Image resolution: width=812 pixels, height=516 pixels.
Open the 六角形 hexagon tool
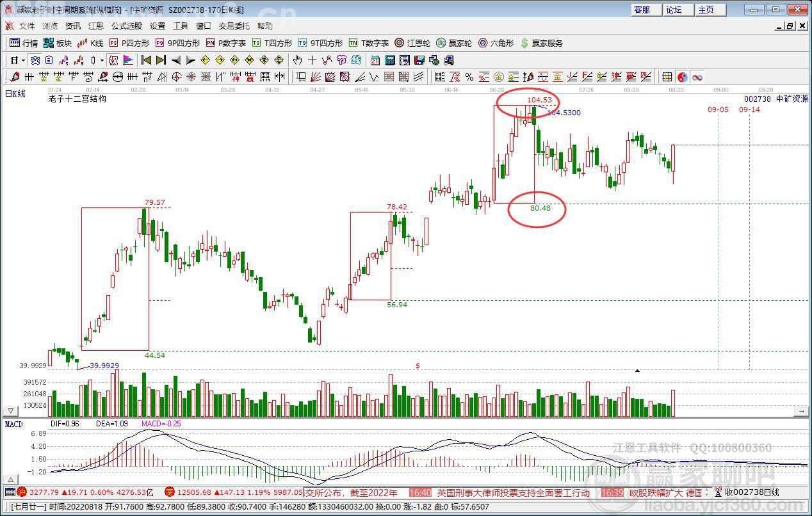pos(496,43)
